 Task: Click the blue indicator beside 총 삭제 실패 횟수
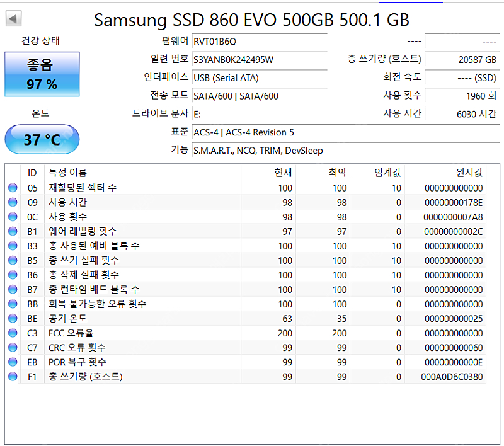(13, 275)
